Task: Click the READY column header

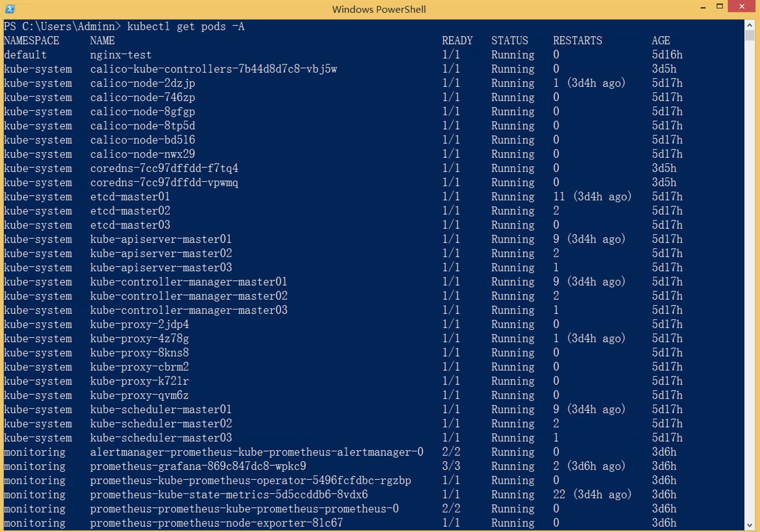Action: pyautogui.click(x=457, y=41)
